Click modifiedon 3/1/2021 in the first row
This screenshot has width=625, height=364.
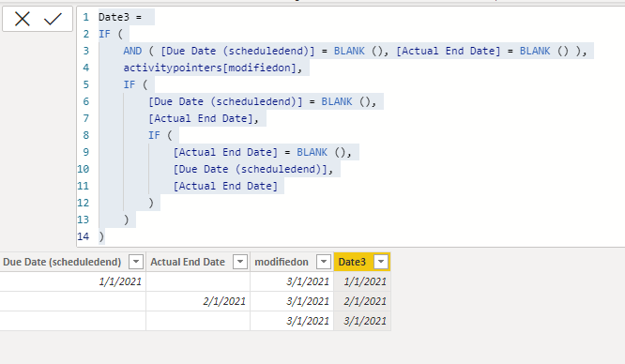click(292, 281)
